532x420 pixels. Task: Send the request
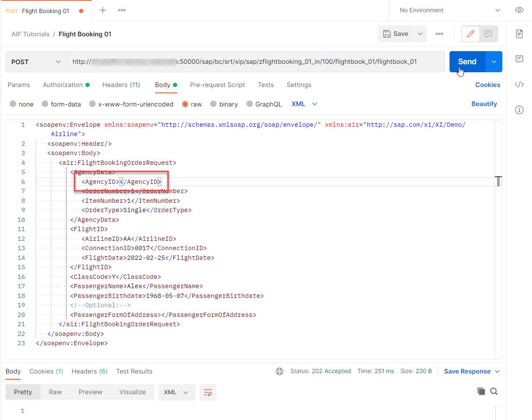point(467,62)
